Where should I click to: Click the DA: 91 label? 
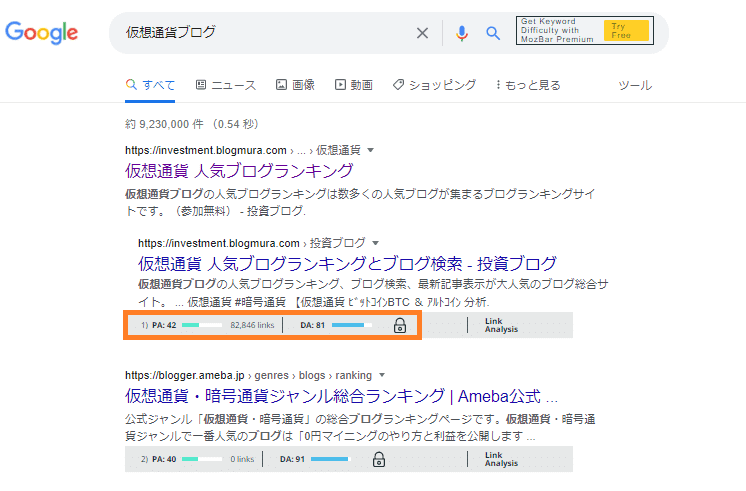292,459
